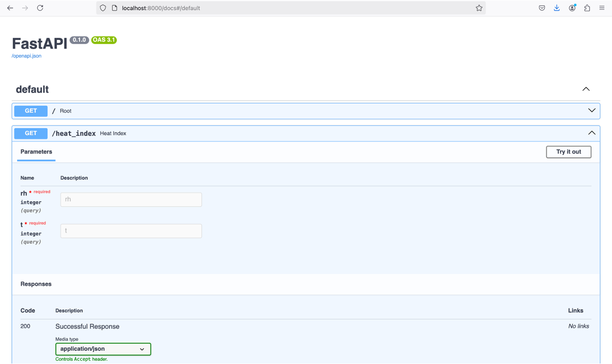This screenshot has height=364, width=612.
Task: Click the shield tracking protection icon
Action: pos(103,8)
